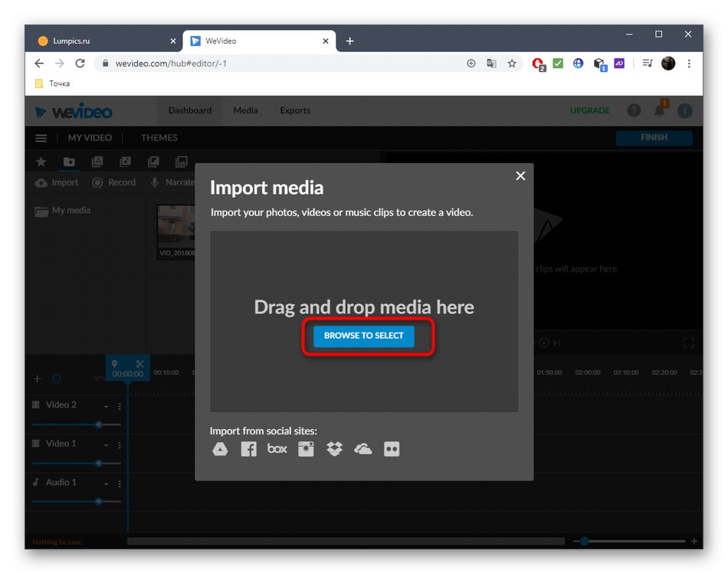
Task: Open a new browser tab
Action: pyautogui.click(x=349, y=41)
